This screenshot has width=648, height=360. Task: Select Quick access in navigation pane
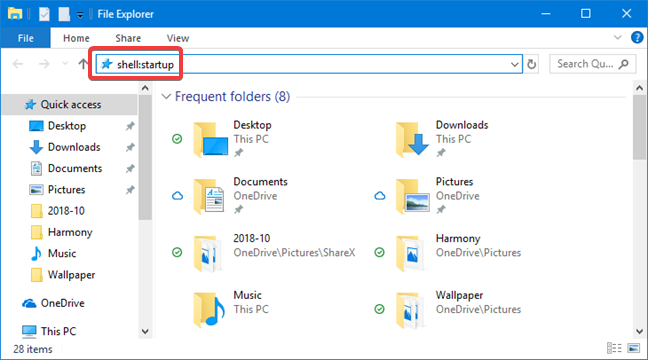[x=69, y=105]
